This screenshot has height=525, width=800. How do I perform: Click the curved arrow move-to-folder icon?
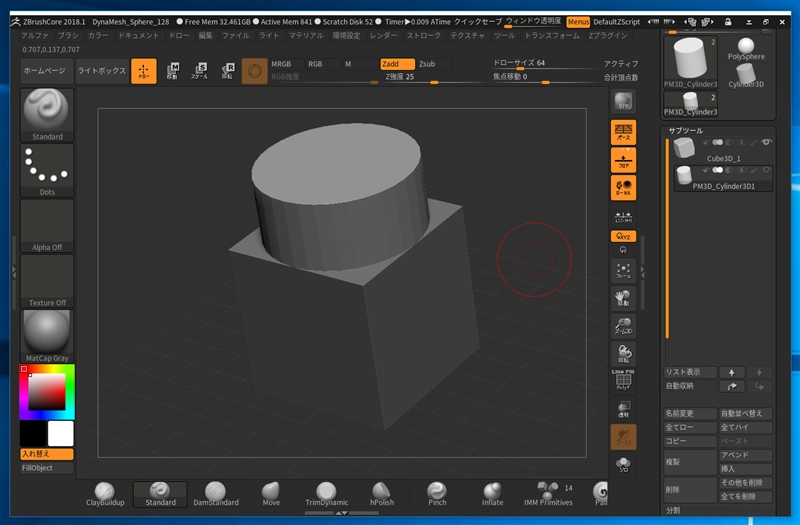tap(732, 386)
